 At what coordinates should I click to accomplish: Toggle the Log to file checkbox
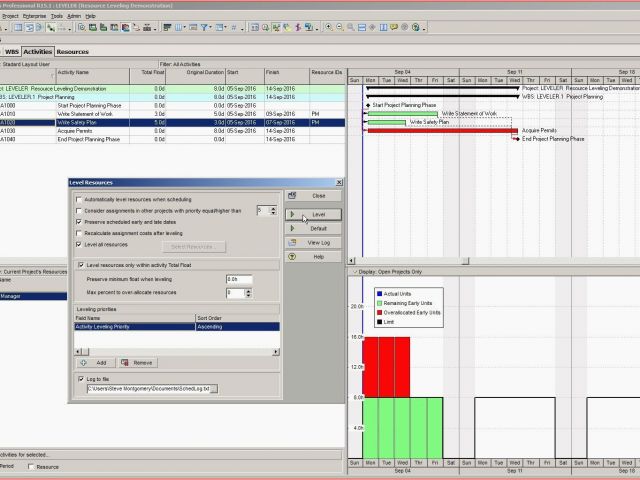click(x=80, y=379)
